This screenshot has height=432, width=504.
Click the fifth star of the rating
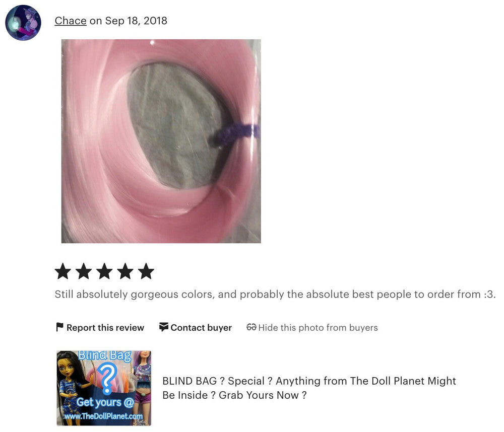[x=146, y=271]
